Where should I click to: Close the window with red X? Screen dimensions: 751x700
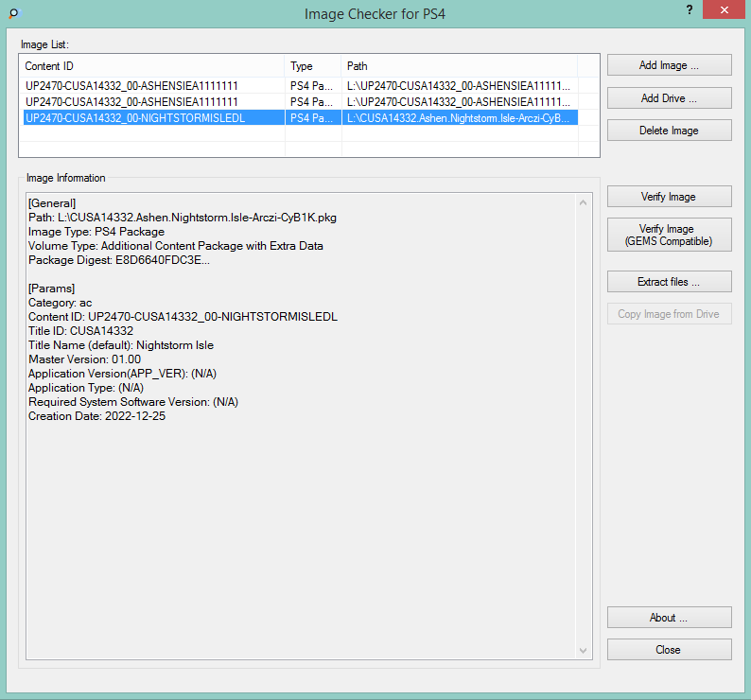click(x=724, y=9)
